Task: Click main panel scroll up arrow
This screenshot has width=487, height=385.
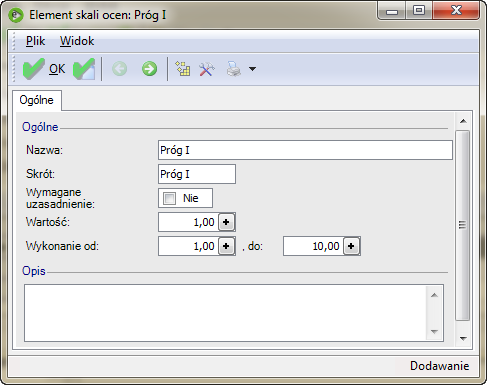Action: [x=463, y=121]
